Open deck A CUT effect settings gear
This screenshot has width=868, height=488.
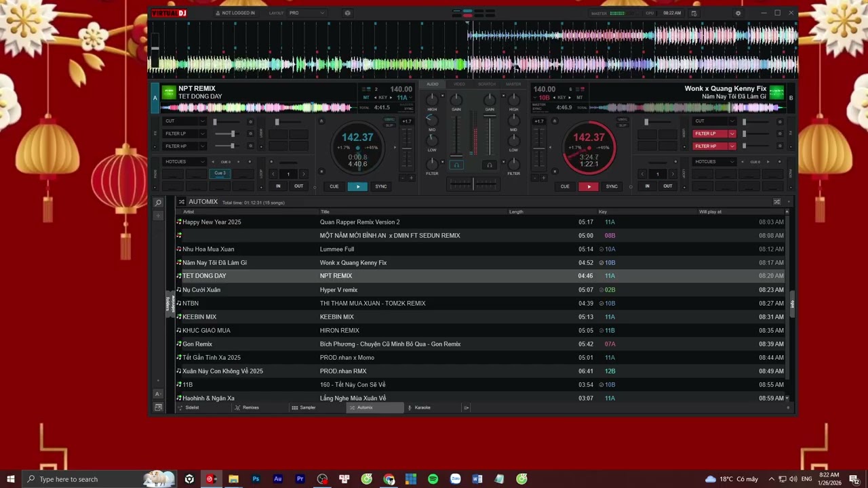coord(250,122)
